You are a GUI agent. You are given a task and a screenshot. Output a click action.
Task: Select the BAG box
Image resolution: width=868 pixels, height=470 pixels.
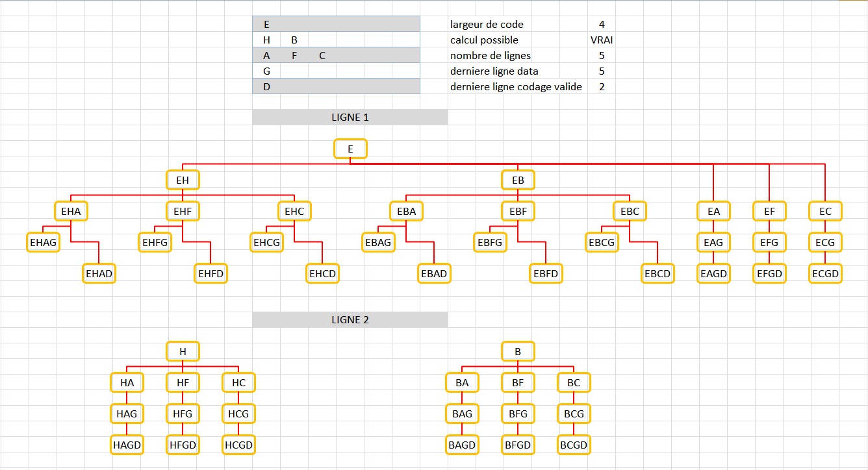coord(462,414)
